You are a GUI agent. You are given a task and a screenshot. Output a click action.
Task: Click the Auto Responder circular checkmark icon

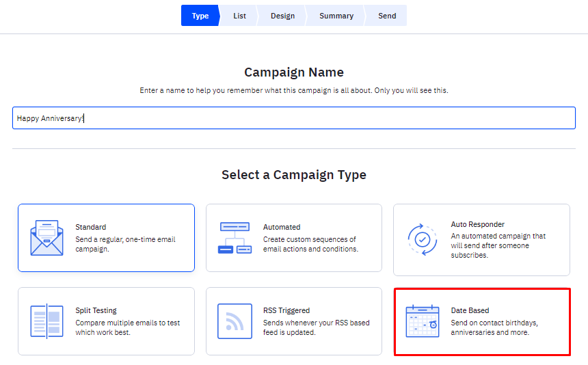(x=423, y=240)
